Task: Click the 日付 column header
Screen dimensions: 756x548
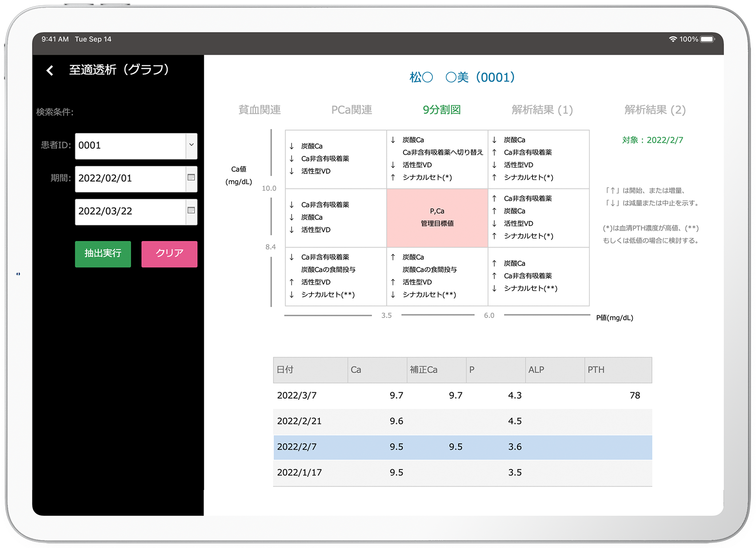Action: click(310, 370)
